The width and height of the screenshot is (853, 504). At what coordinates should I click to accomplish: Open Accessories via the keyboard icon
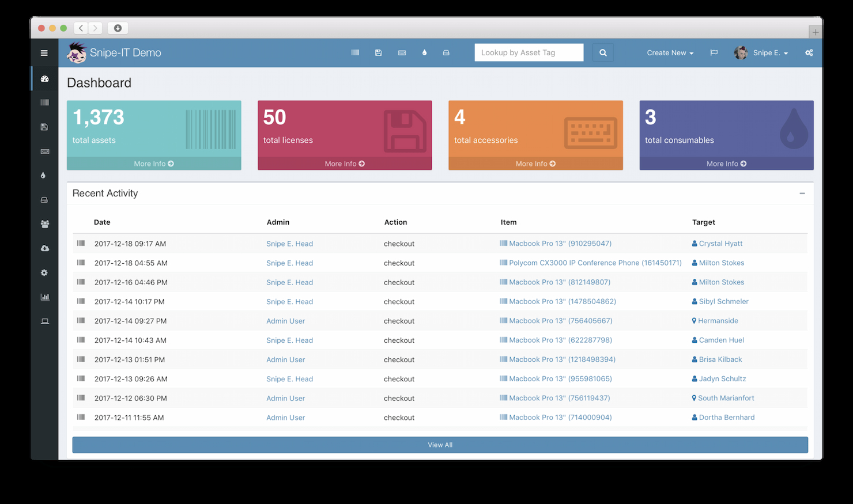point(402,52)
